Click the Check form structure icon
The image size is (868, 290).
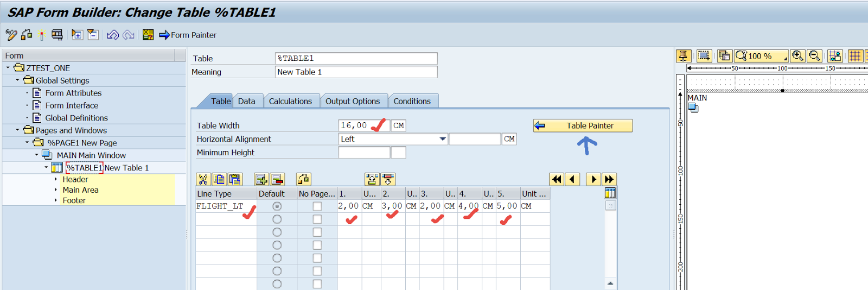(27, 35)
